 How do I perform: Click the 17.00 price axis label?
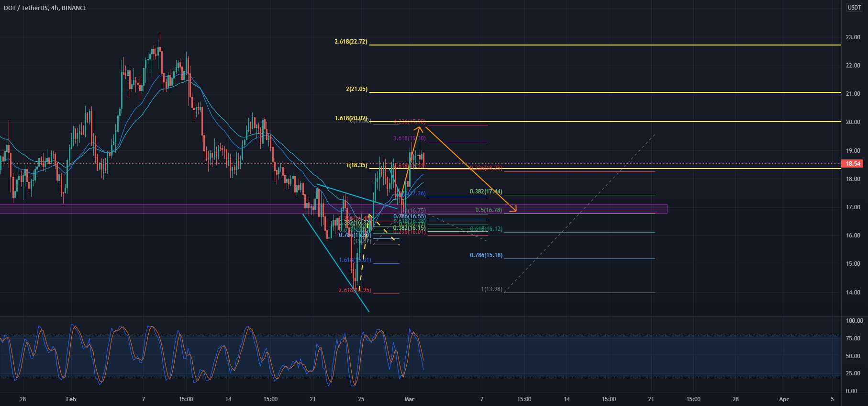pos(853,207)
